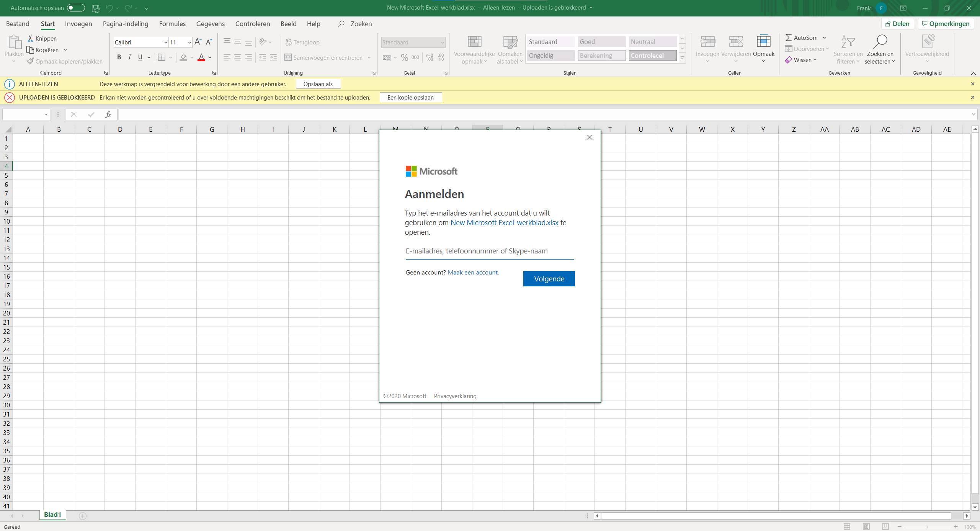Expand the AutoSom dropdown arrow
The height and width of the screenshot is (531, 980).
point(824,38)
